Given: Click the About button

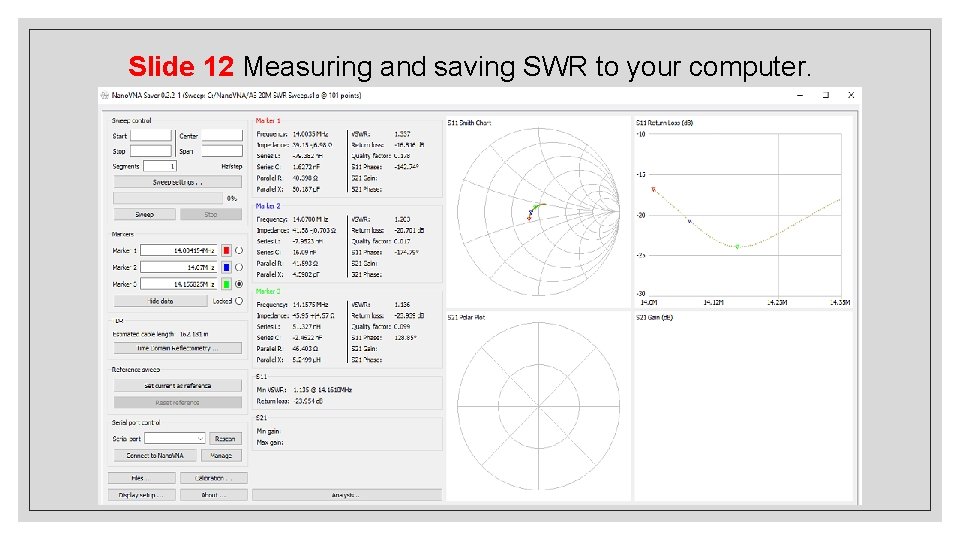Looking at the screenshot, I should [x=214, y=495].
